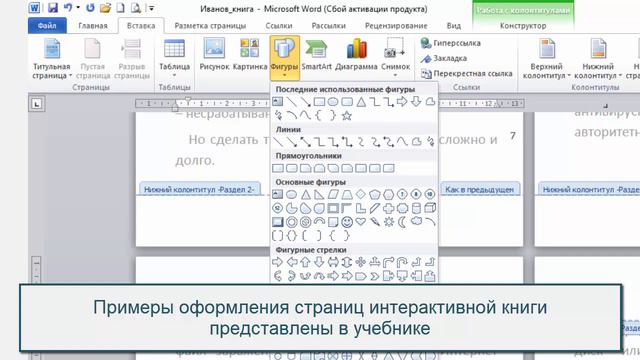Select the left-right arrow under Фигурные стрелки
640x360 pixels.
[x=333, y=262]
